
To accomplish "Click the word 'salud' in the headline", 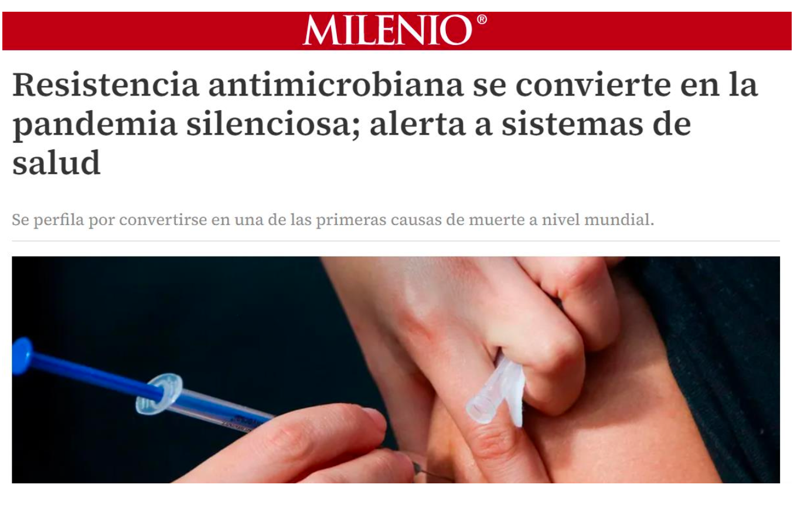I will point(56,163).
